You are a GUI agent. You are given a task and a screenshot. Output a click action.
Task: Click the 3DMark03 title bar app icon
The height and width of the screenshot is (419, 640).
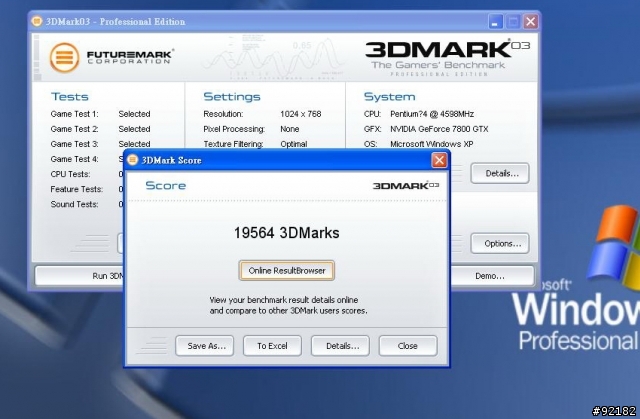point(37,21)
